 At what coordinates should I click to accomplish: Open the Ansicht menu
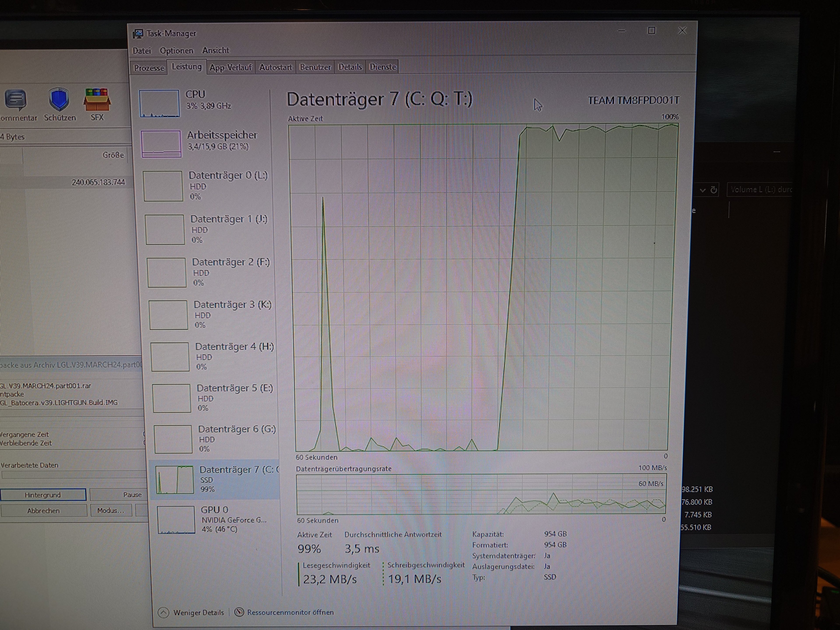[216, 50]
